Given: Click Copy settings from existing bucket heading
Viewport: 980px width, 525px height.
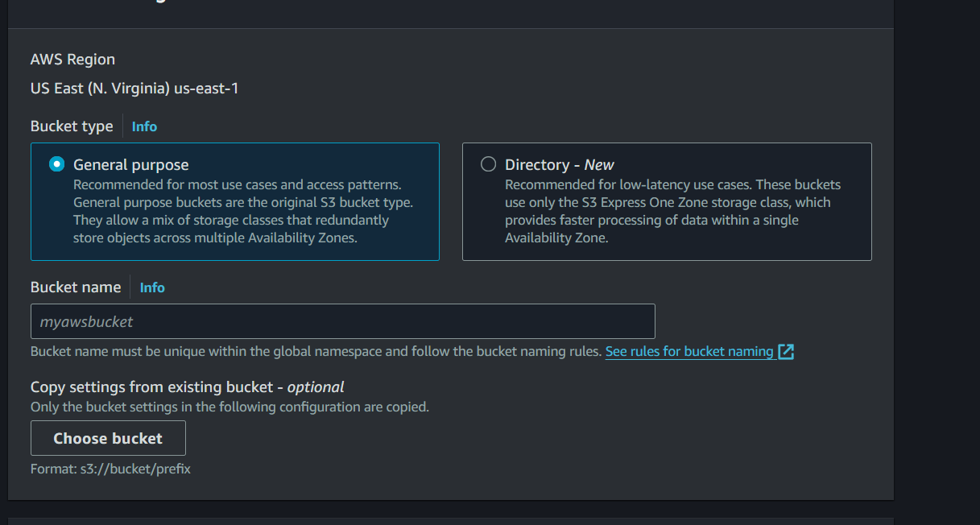Looking at the screenshot, I should click(187, 387).
